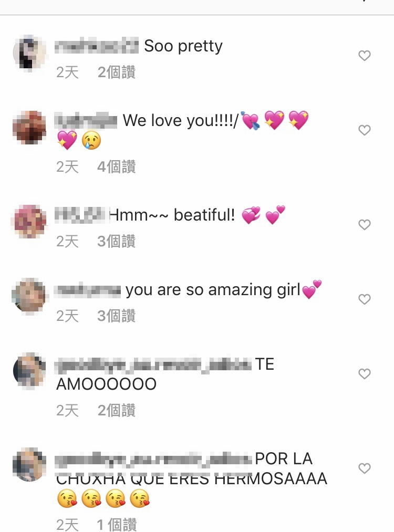This screenshot has height=532, width=394.
Task: Open avatar of 'amazing girl' commenter
Action: point(29,296)
